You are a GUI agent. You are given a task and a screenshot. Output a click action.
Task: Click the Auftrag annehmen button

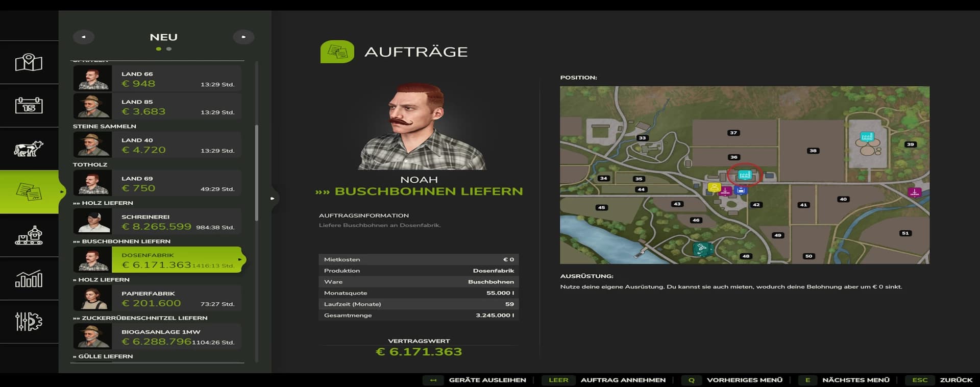[x=604, y=380]
